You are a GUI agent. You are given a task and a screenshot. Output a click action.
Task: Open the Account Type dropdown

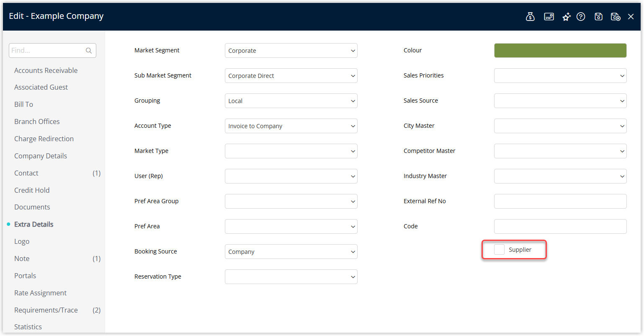click(x=291, y=126)
